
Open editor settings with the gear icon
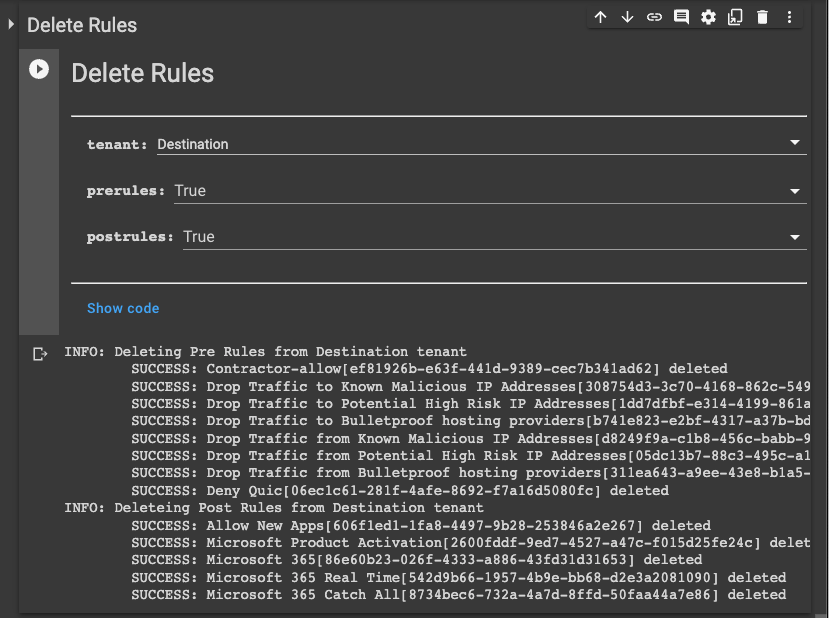tap(708, 17)
